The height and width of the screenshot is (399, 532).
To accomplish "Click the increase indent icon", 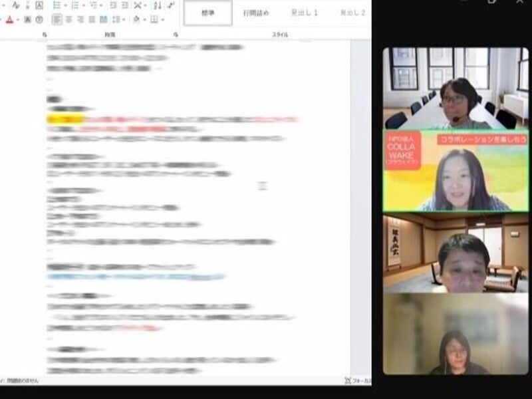I will coord(124,5).
